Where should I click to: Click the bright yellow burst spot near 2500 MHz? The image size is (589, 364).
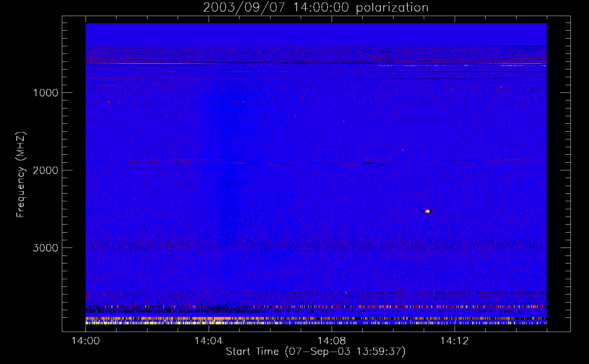point(427,211)
